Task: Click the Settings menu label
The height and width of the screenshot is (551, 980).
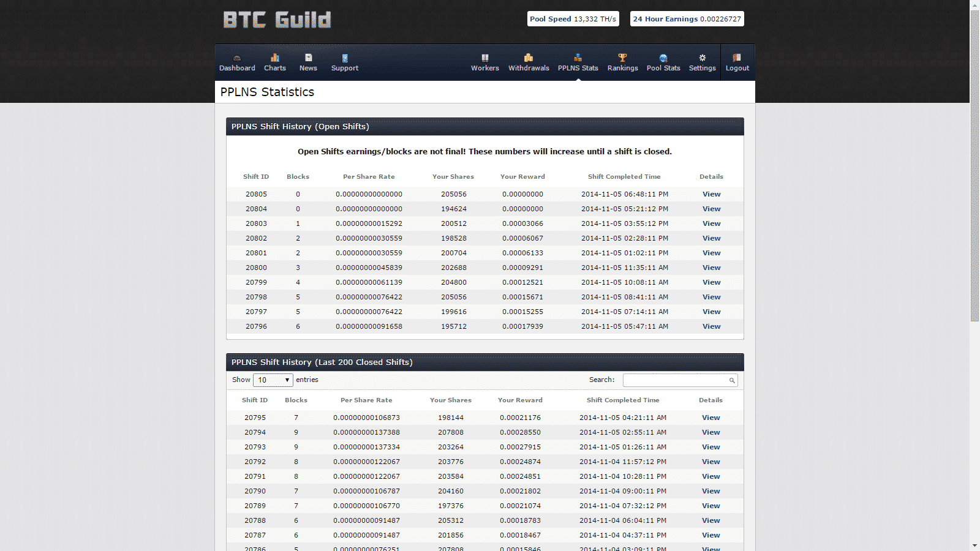Action: [x=703, y=68]
